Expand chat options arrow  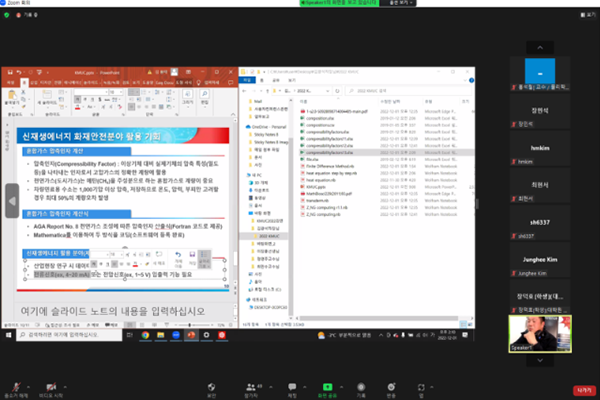pos(305,387)
